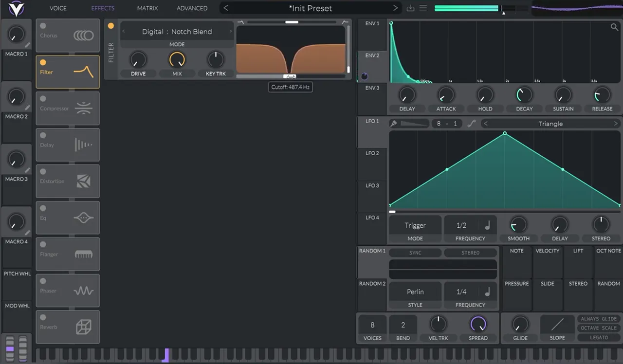Go to the next preset arrow
This screenshot has height=364, width=623.
395,8
